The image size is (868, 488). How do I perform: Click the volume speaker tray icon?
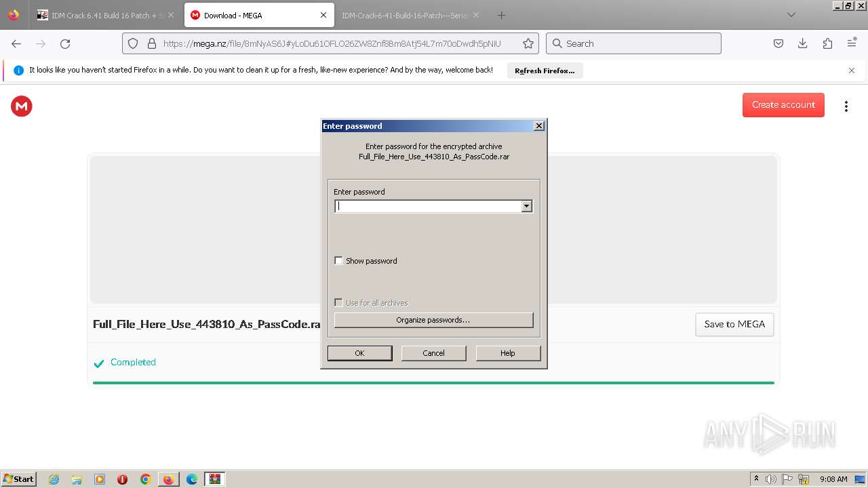(771, 479)
